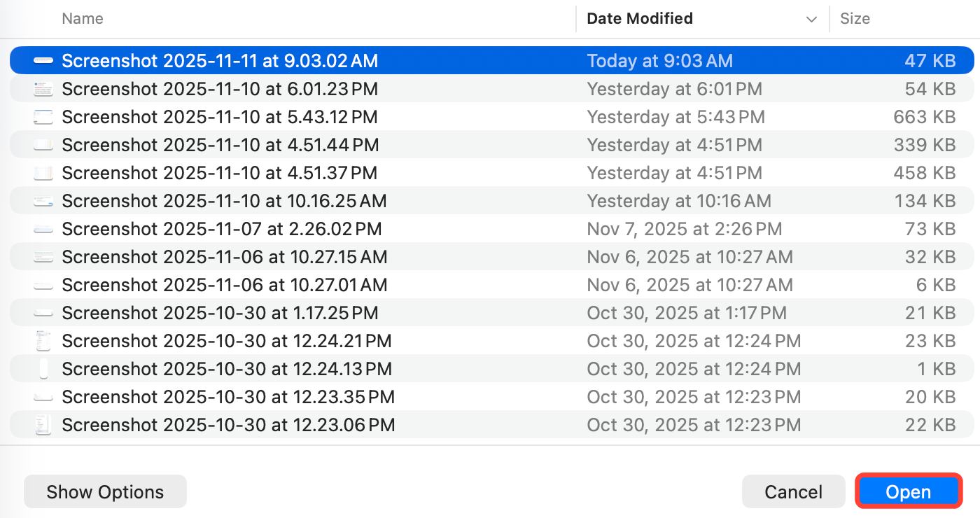Click file icon for Screenshot 2025-11-10 6.01.23 PM
Viewport: 980px width, 518px height.
[43, 89]
